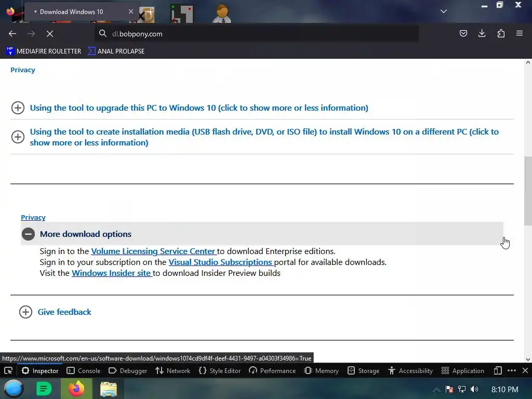The height and width of the screenshot is (399, 532).
Task: Click the Action Center flag tray icon
Action: click(449, 389)
